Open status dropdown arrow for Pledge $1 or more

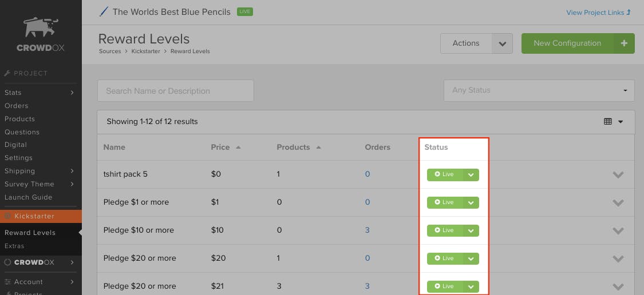[x=471, y=203]
